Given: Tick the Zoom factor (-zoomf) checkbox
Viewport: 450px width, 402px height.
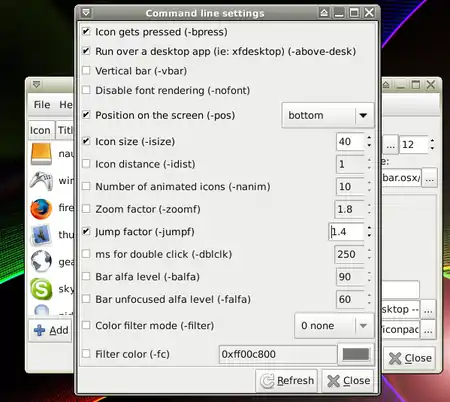Looking at the screenshot, I should tap(86, 209).
